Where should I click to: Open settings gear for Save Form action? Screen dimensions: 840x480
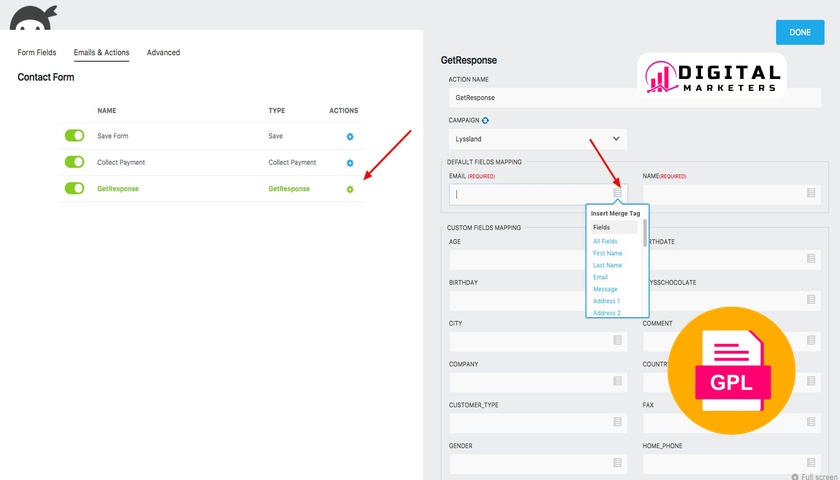click(350, 137)
